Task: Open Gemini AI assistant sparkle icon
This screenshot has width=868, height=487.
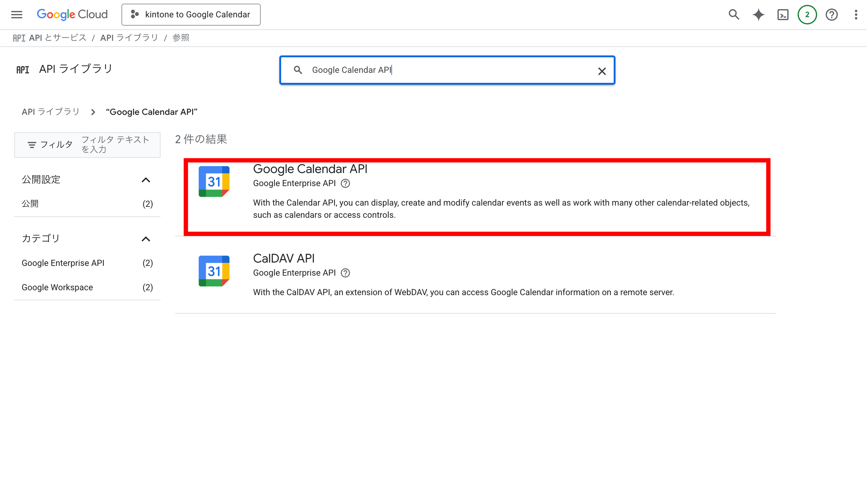Action: tap(759, 15)
